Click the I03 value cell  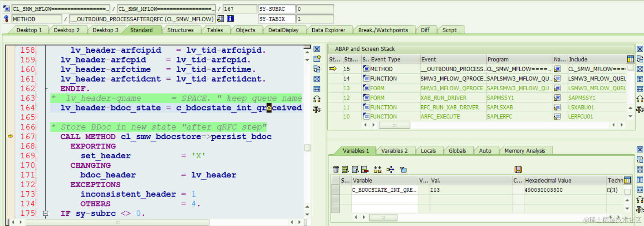pos(471,190)
